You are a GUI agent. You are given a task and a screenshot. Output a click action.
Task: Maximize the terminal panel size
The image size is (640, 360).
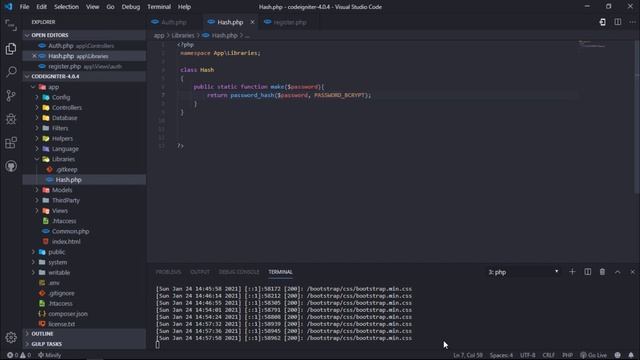(618, 272)
